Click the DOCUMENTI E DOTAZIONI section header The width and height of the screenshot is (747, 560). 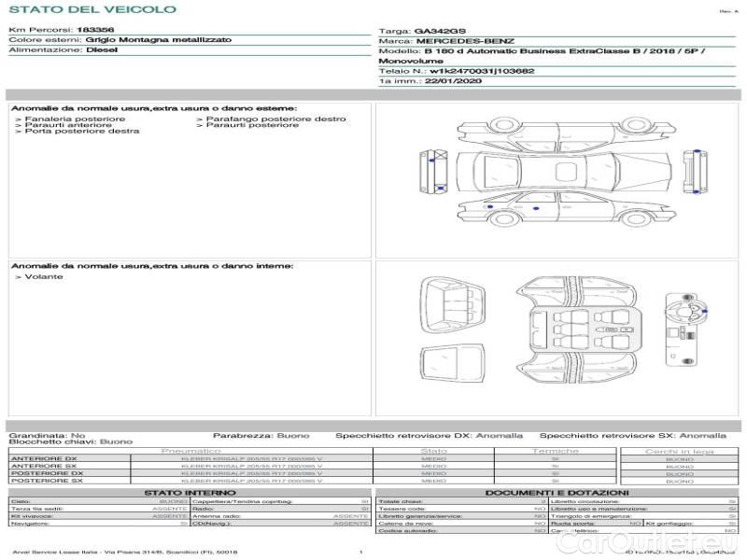[x=557, y=493]
